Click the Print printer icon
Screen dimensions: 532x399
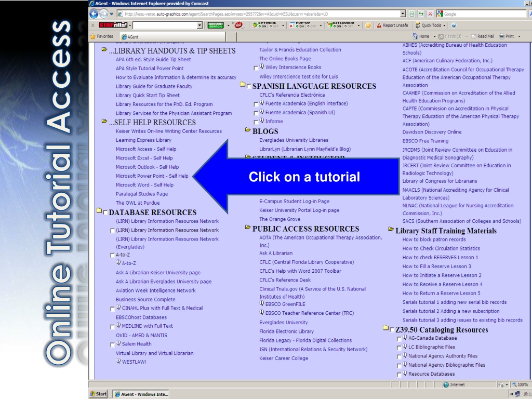click(x=501, y=36)
